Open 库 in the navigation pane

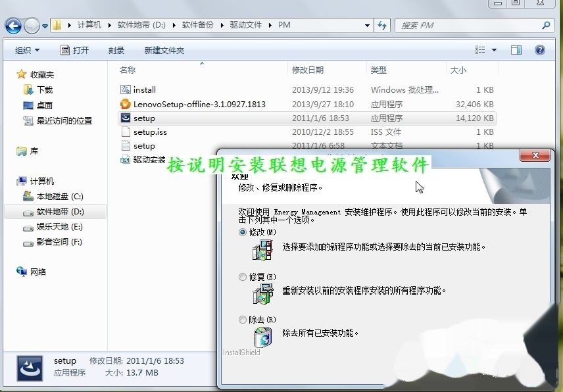[34, 151]
